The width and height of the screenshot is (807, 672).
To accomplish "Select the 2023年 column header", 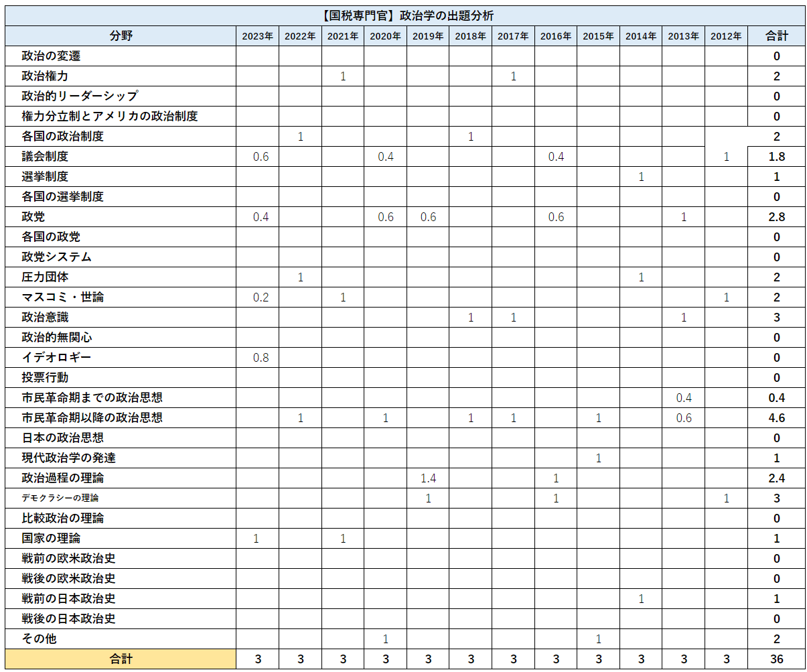I will coord(258,36).
